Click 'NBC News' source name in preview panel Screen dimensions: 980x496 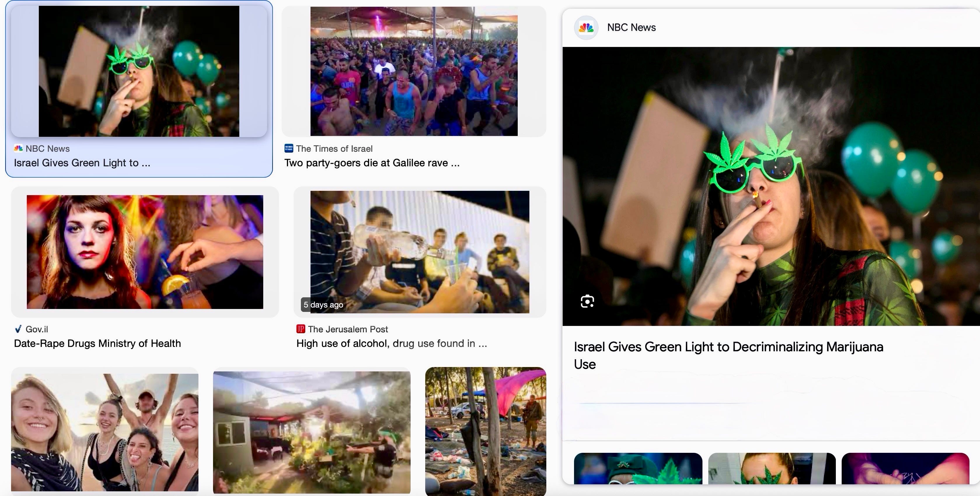coord(631,27)
